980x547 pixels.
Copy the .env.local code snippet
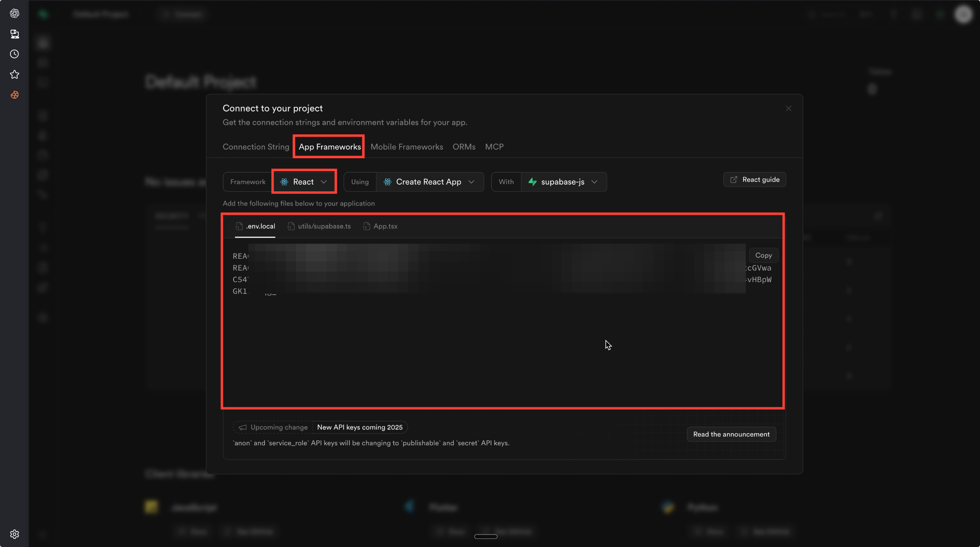763,255
